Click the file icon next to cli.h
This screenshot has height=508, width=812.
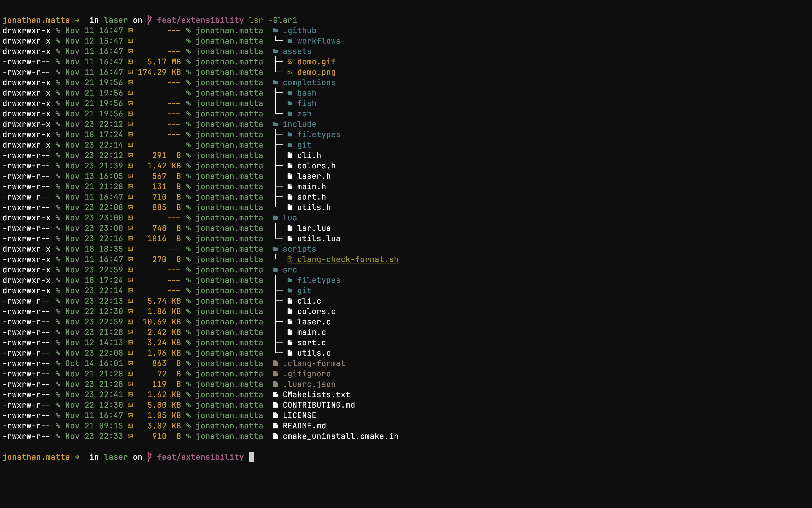coord(290,155)
